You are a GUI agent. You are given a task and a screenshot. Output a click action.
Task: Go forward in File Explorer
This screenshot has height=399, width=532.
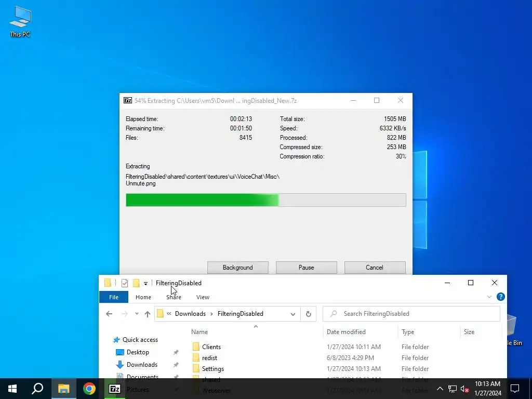pos(125,314)
